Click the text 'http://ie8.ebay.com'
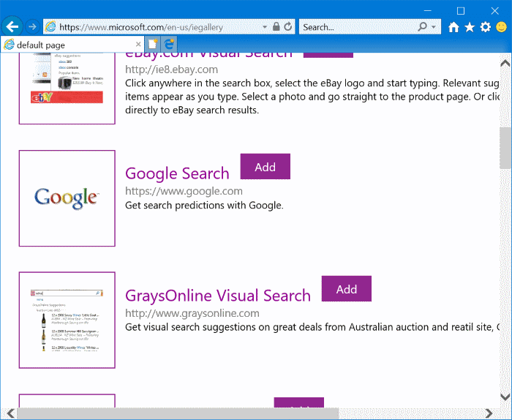Image resolution: width=512 pixels, height=420 pixels. 171,70
